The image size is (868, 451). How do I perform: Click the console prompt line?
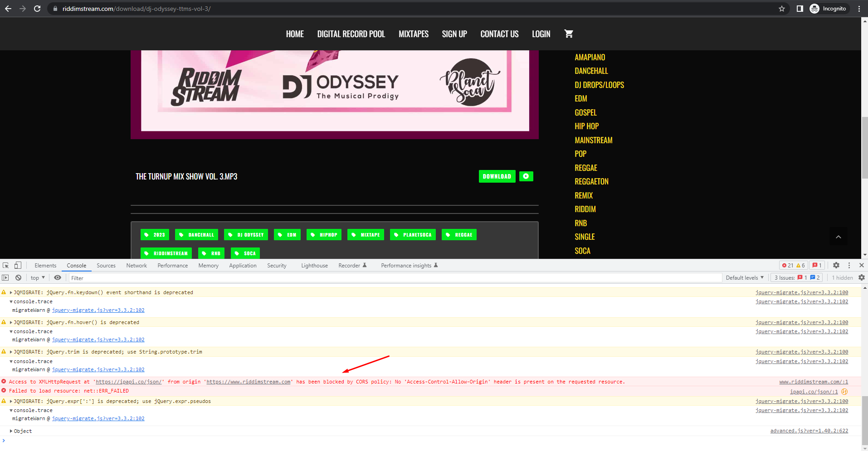pos(431,441)
